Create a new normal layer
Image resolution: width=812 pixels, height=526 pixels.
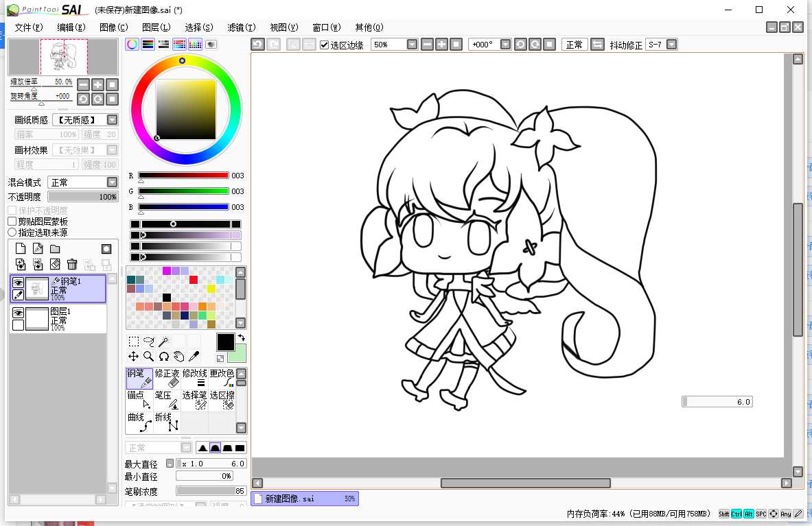coord(21,249)
